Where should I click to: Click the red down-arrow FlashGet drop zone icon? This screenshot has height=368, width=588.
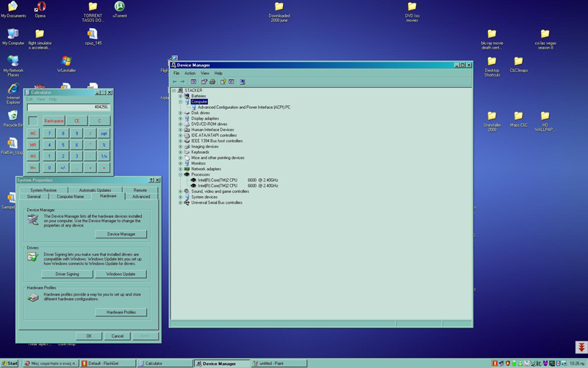[581, 347]
